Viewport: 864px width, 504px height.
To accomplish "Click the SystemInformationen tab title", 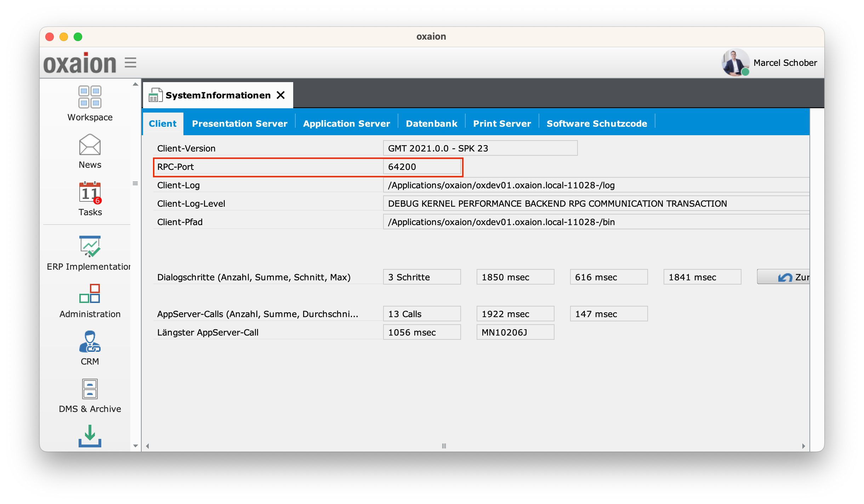I will coord(218,95).
